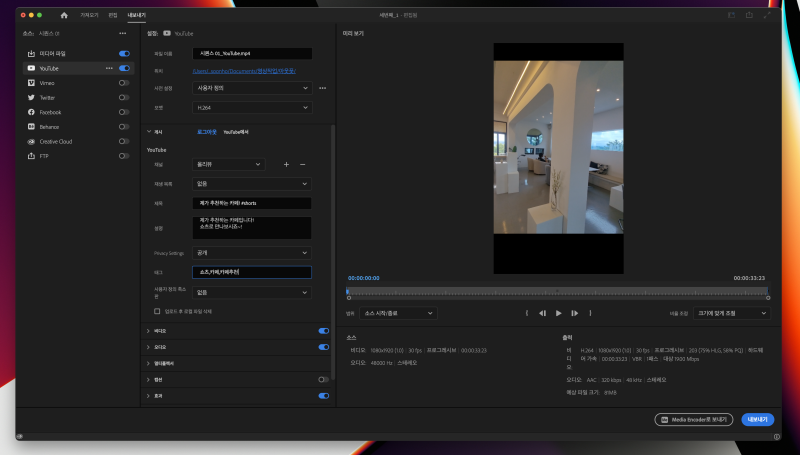Enable the Facebook destination toggle

[x=124, y=112]
